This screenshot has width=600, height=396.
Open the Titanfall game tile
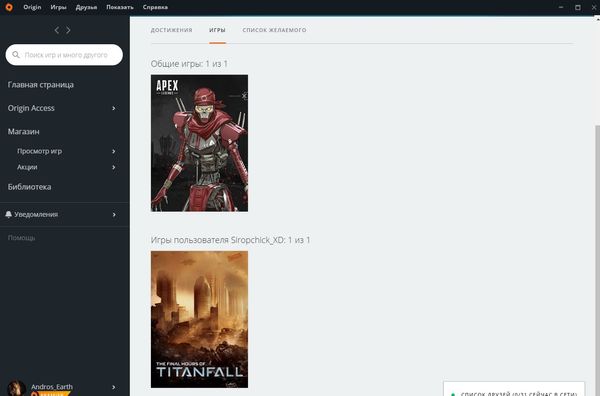[x=199, y=319]
